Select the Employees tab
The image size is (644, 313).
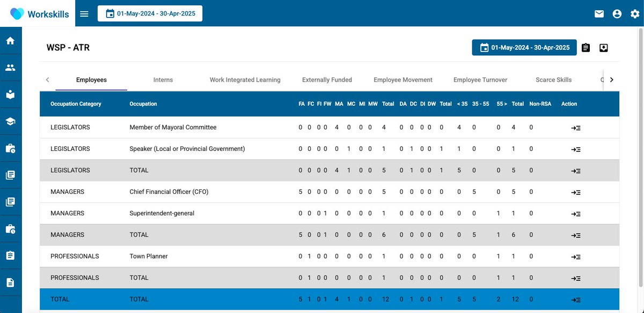(91, 79)
